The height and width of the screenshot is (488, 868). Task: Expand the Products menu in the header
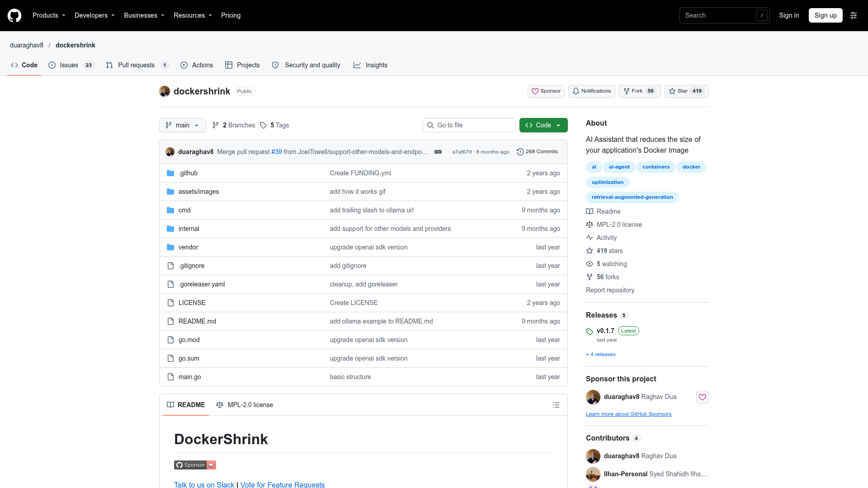tap(49, 15)
